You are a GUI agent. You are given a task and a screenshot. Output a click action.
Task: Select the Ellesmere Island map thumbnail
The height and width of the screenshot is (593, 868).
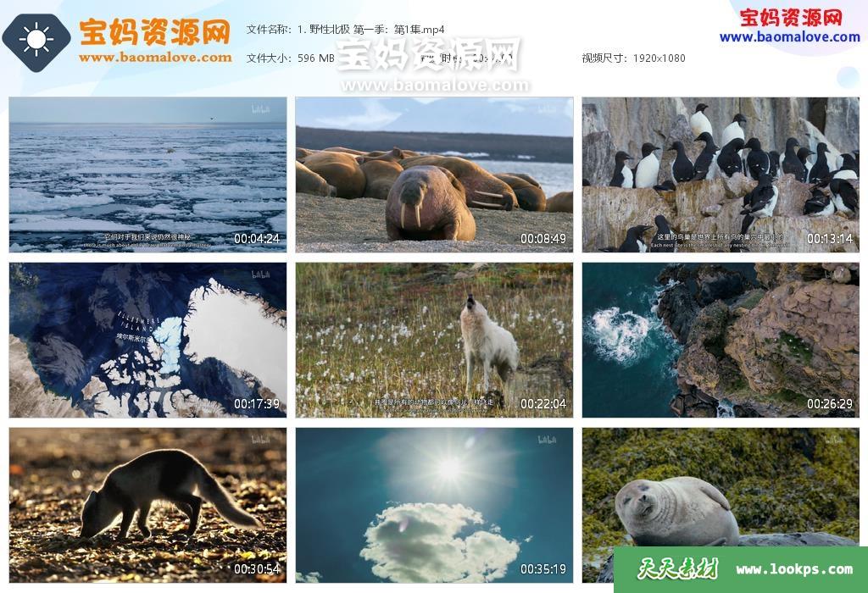coord(147,340)
